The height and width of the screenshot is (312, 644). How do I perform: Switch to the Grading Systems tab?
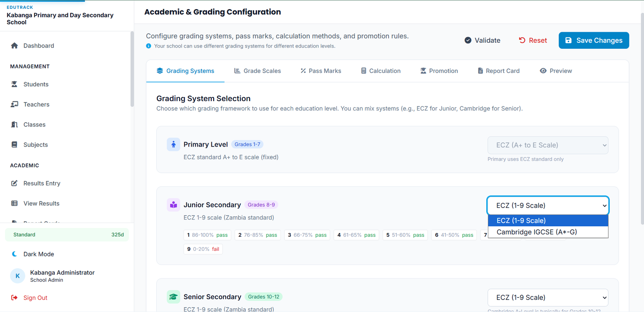click(x=185, y=71)
